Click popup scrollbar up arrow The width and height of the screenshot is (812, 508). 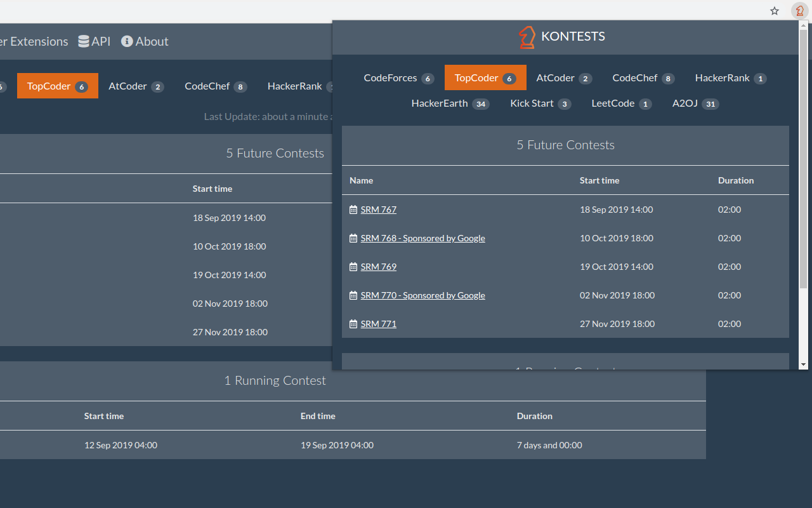pyautogui.click(x=803, y=25)
